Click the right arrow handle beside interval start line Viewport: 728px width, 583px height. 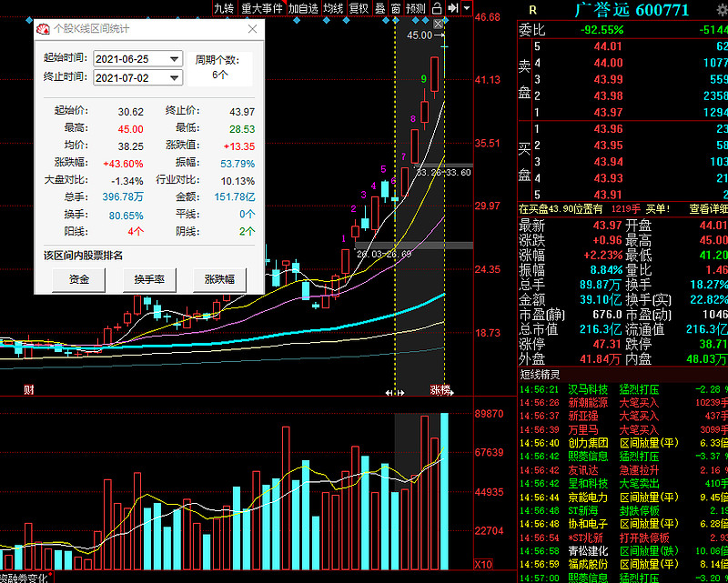400,393
